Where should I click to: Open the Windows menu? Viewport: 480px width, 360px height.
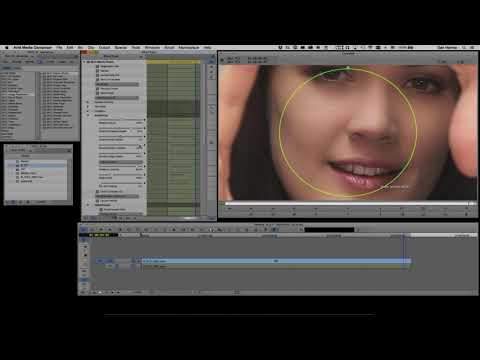[152, 48]
